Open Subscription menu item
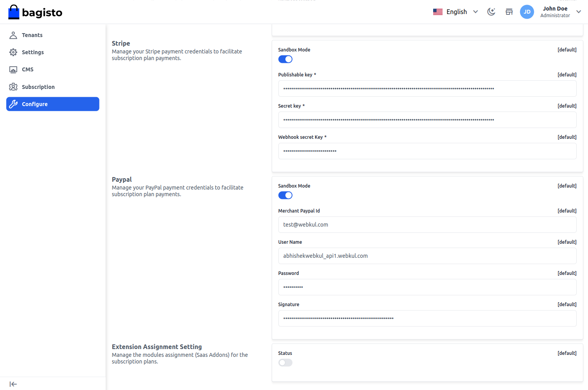The width and height of the screenshot is (588, 390). 53,87
